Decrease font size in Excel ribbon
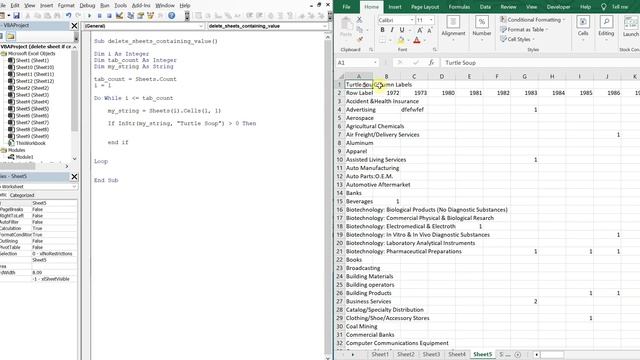This screenshot has width=640, height=360. 430,30
